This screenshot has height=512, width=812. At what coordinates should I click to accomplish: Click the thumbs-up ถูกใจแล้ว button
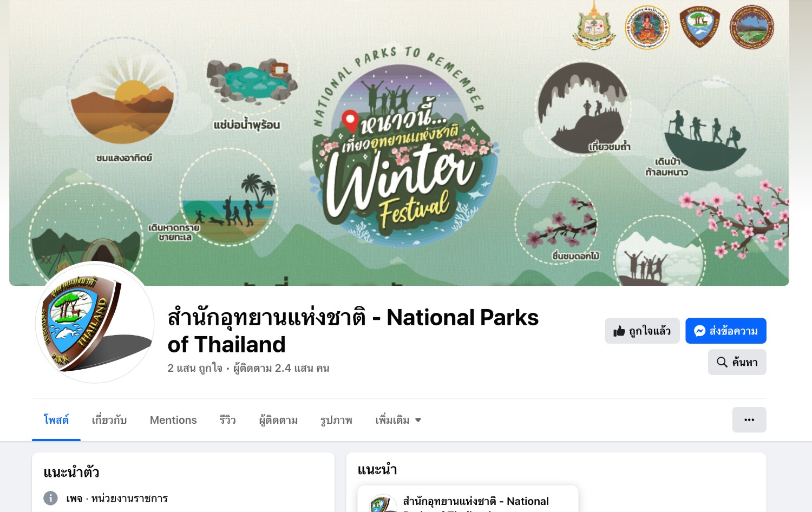point(642,331)
